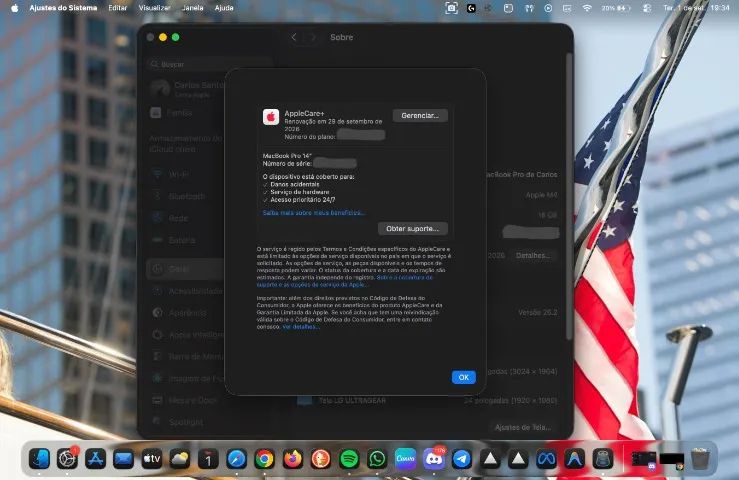Viewport: 739px width, 480px height.
Task: Go back with the left chevron in the title bar
Action: click(294, 37)
